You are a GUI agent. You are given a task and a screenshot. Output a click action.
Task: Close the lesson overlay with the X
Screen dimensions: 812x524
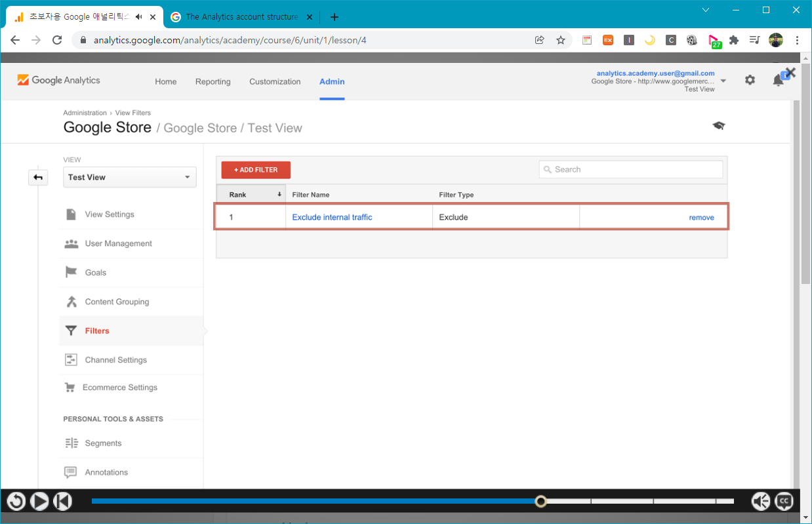[790, 73]
